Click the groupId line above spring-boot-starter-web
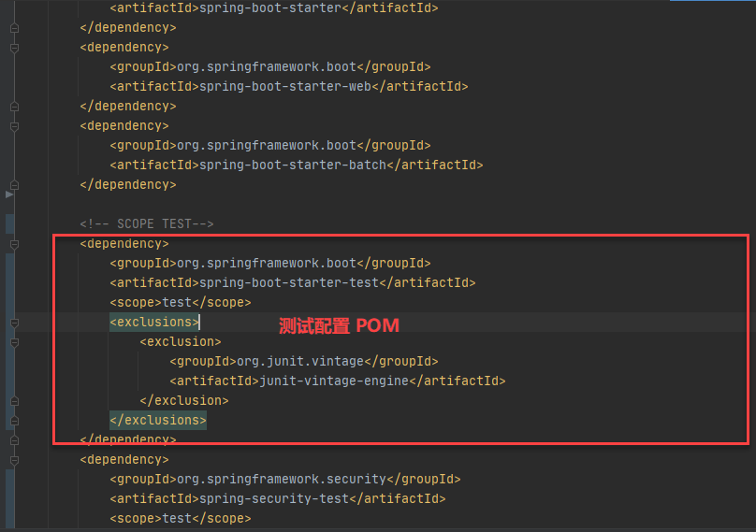The image size is (756, 532). [x=270, y=66]
